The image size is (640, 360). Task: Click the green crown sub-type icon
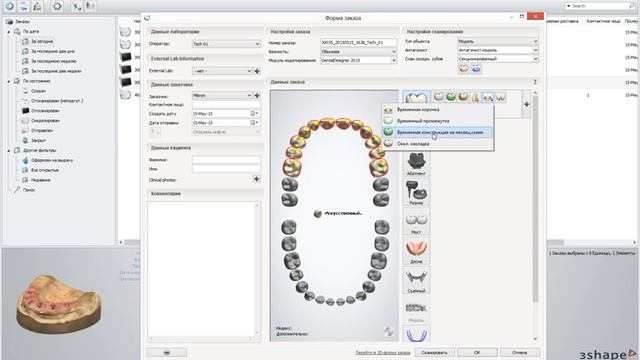tap(451, 97)
